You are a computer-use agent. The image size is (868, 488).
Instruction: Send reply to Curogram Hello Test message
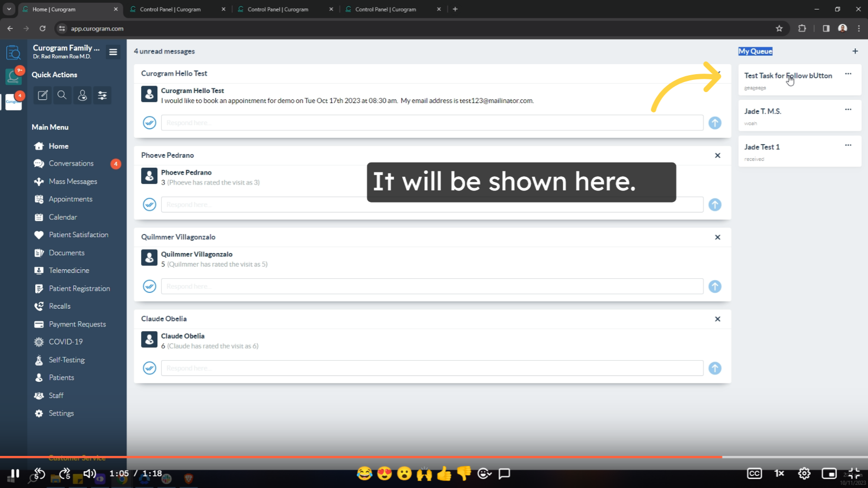point(714,123)
